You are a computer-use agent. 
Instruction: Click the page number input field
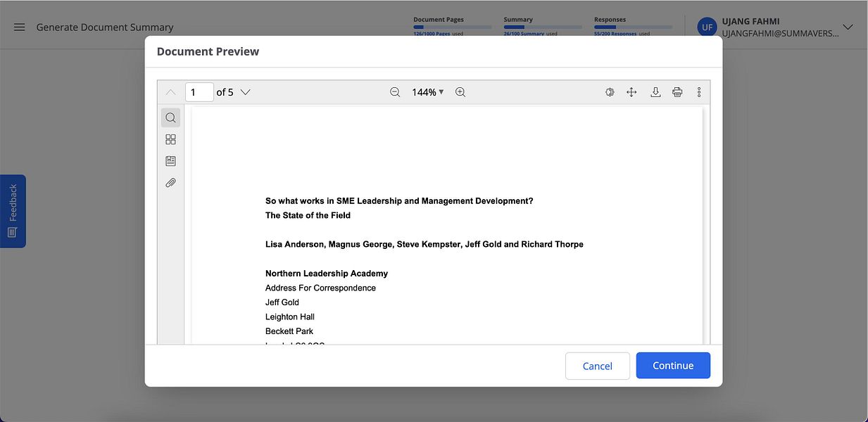point(199,92)
